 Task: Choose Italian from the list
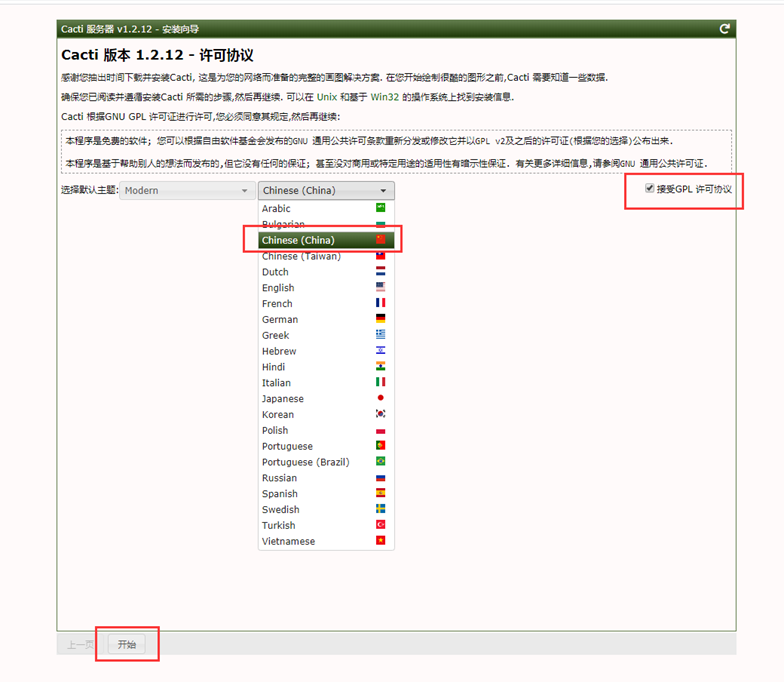tap(326, 382)
